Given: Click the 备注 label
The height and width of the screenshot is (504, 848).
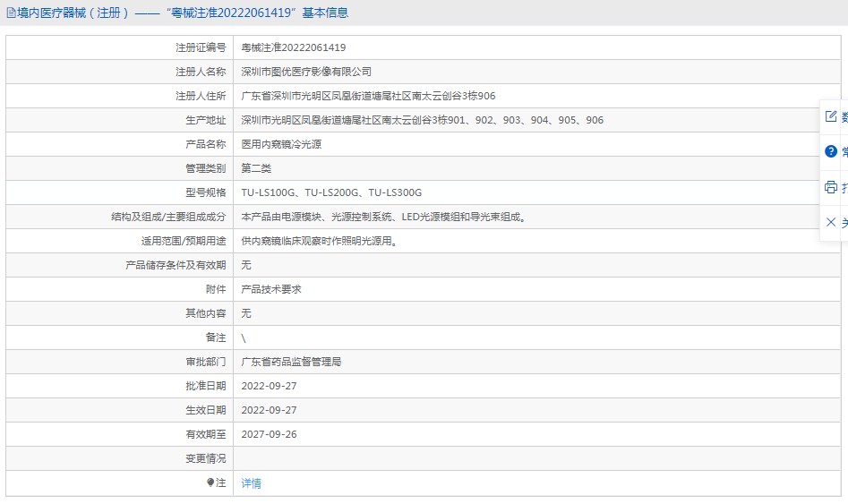Looking at the screenshot, I should (x=216, y=337).
